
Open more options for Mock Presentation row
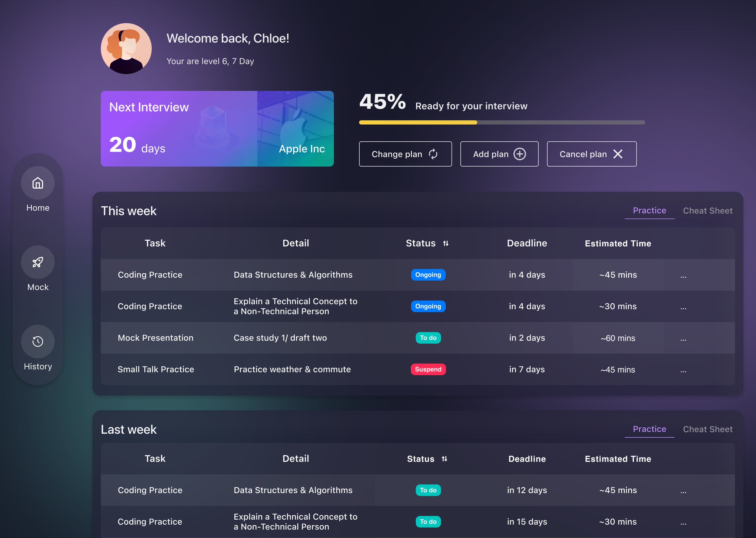(684, 340)
